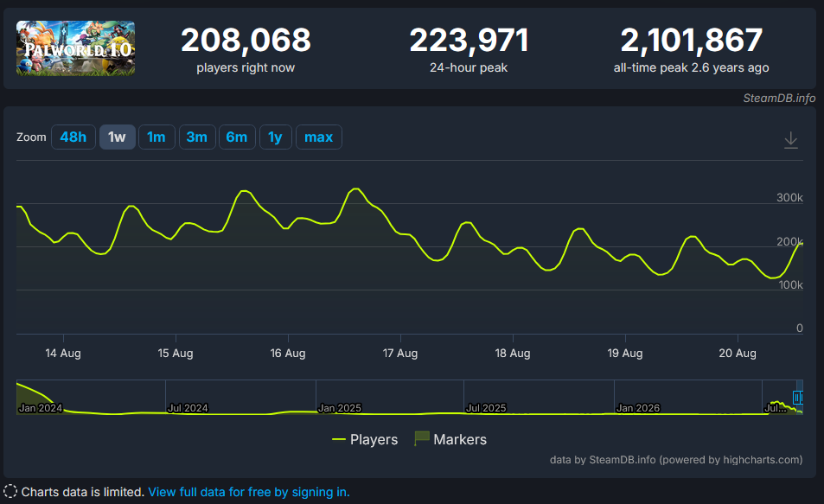824x504 pixels.
Task: Click the 15 Aug axis label
Action: (x=176, y=354)
